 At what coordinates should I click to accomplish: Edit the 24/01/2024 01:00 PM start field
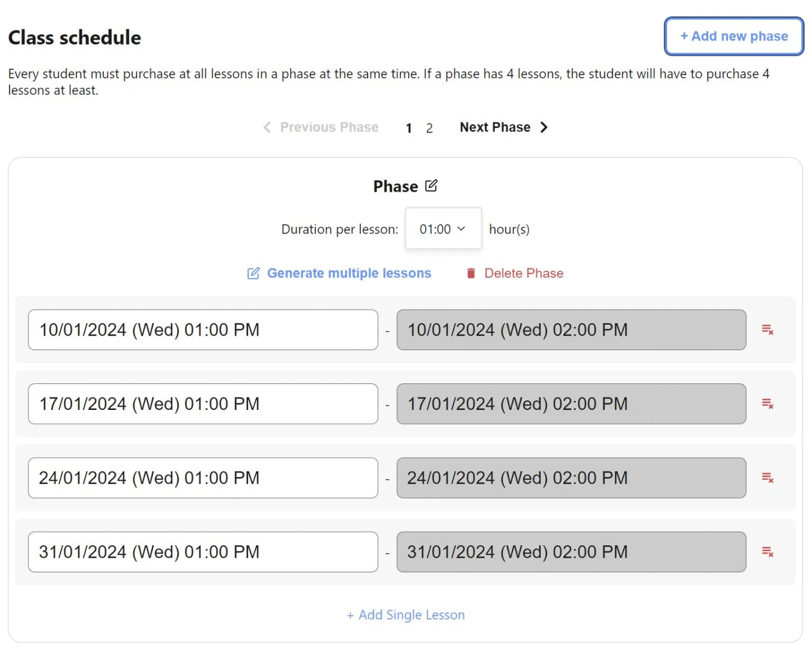point(203,478)
